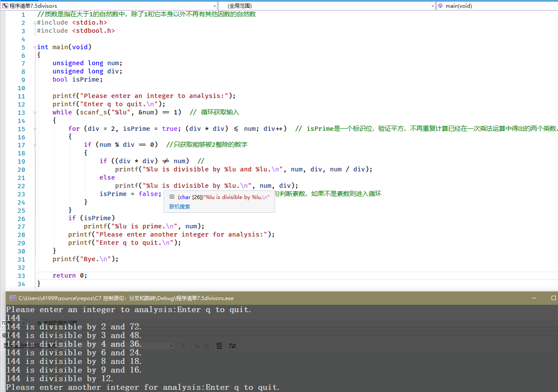Click the console window's cmd icon
The width and height of the screenshot is (558, 392).
pos(13,298)
